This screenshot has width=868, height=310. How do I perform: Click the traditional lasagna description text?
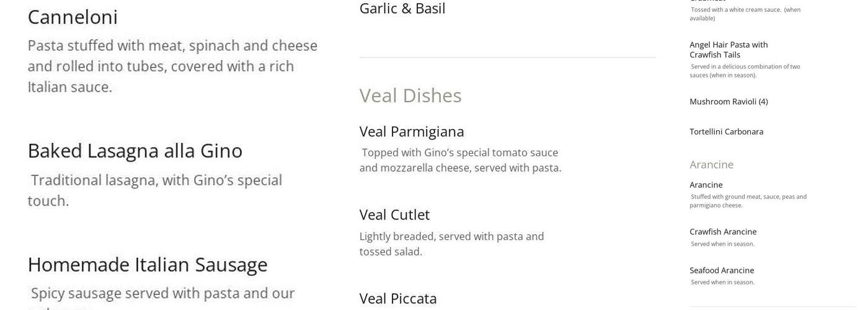coord(155,190)
